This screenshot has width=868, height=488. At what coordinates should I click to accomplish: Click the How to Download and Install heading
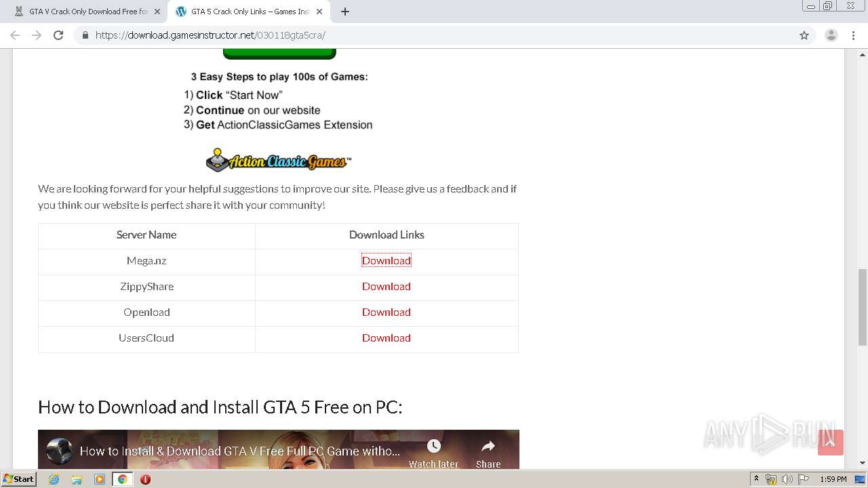tap(220, 407)
